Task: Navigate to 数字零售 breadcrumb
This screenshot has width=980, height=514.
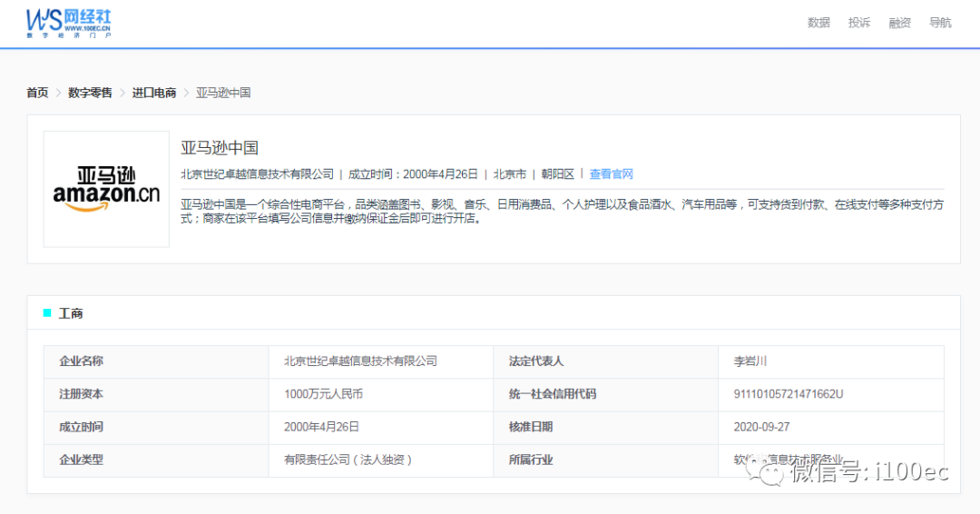Action: (x=91, y=93)
